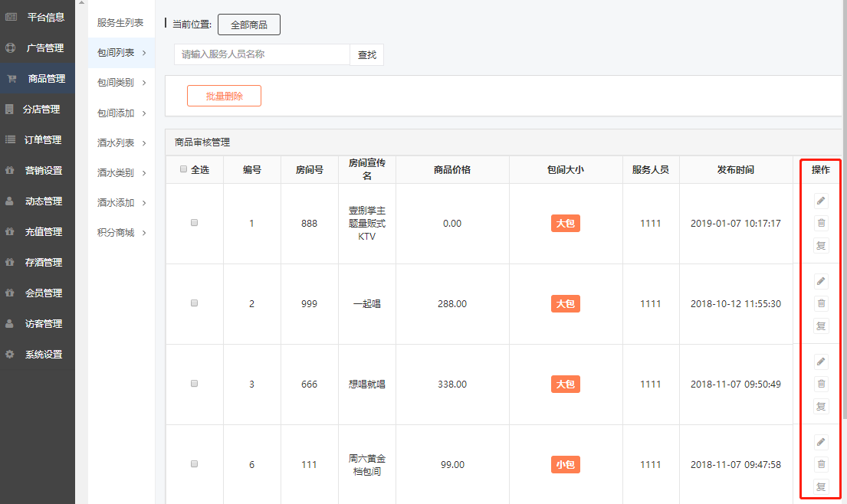Image resolution: width=847 pixels, height=504 pixels.
Task: Click the 全部商品 button
Action: point(249,25)
